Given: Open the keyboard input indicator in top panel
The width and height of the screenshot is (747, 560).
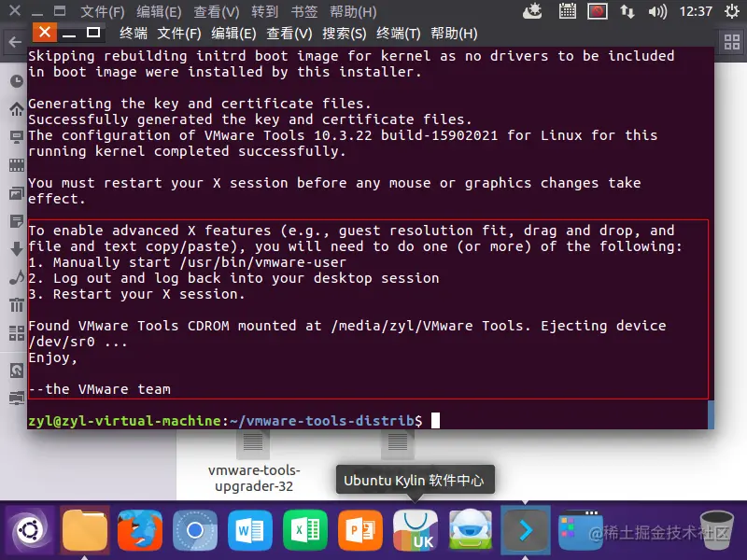Looking at the screenshot, I should pos(568,11).
